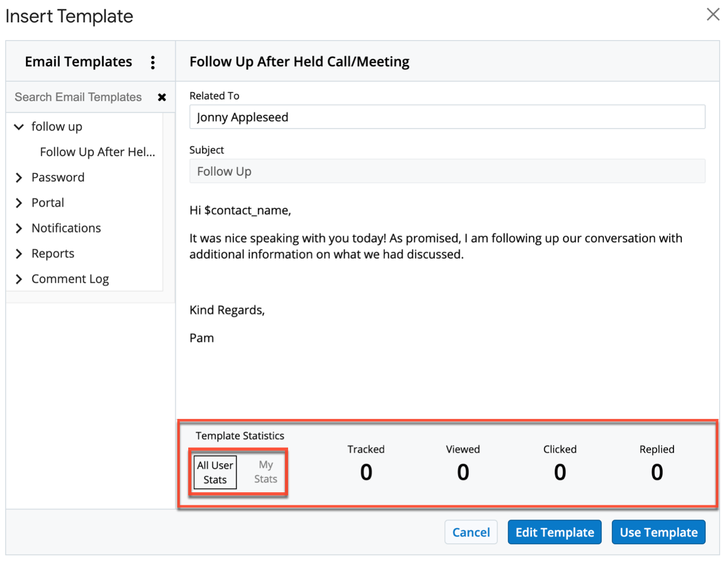The width and height of the screenshot is (728, 562).
Task: Expand the Comment Log folder
Action: click(19, 279)
